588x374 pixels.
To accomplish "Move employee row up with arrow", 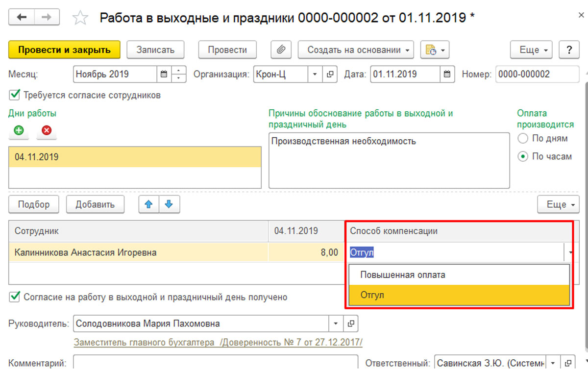I will (x=149, y=204).
